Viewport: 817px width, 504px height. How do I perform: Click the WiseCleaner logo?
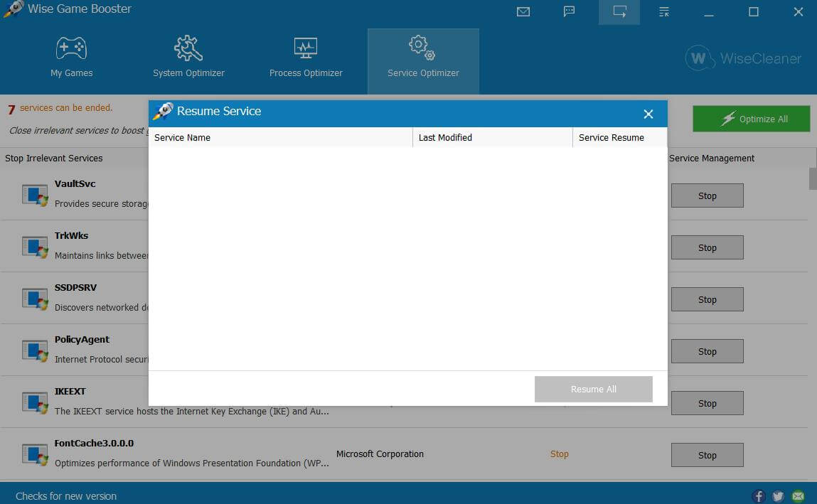pyautogui.click(x=743, y=58)
